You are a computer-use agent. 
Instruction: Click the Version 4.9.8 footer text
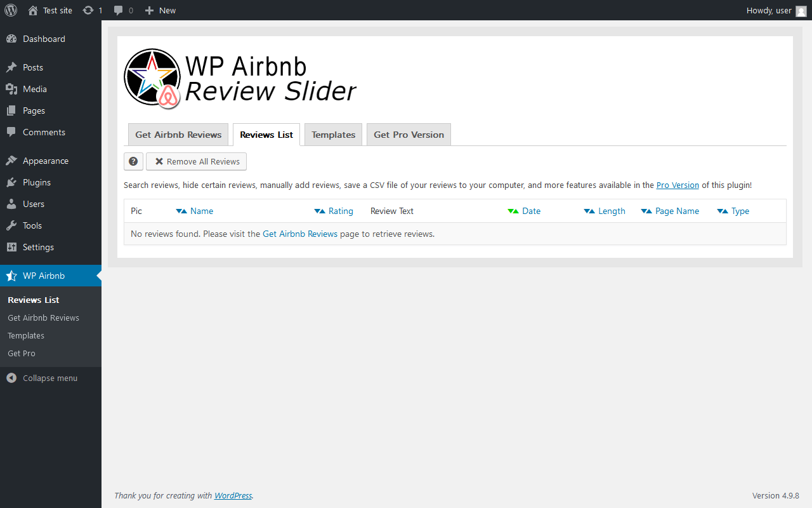pos(776,495)
